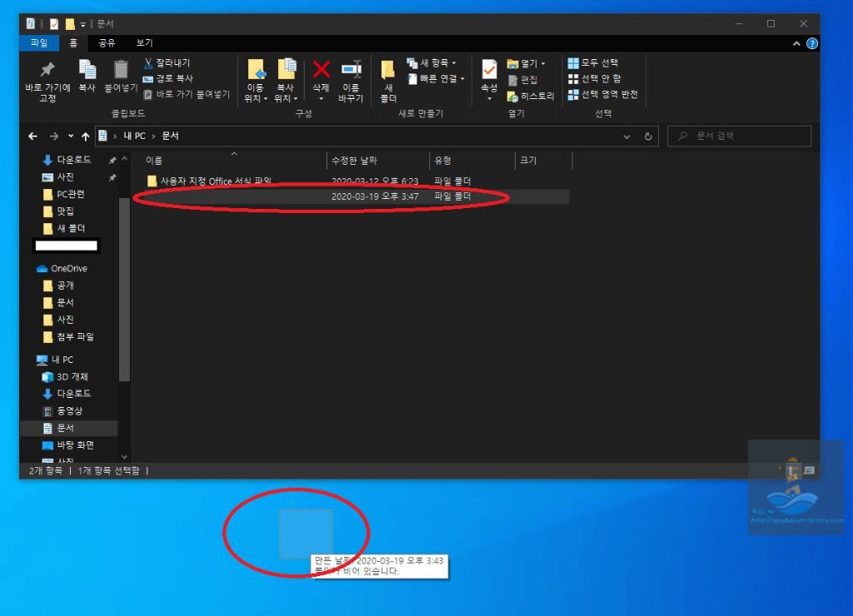Click 잘라내기 scissors command
Viewport: 853px width, 616px height.
coord(167,63)
